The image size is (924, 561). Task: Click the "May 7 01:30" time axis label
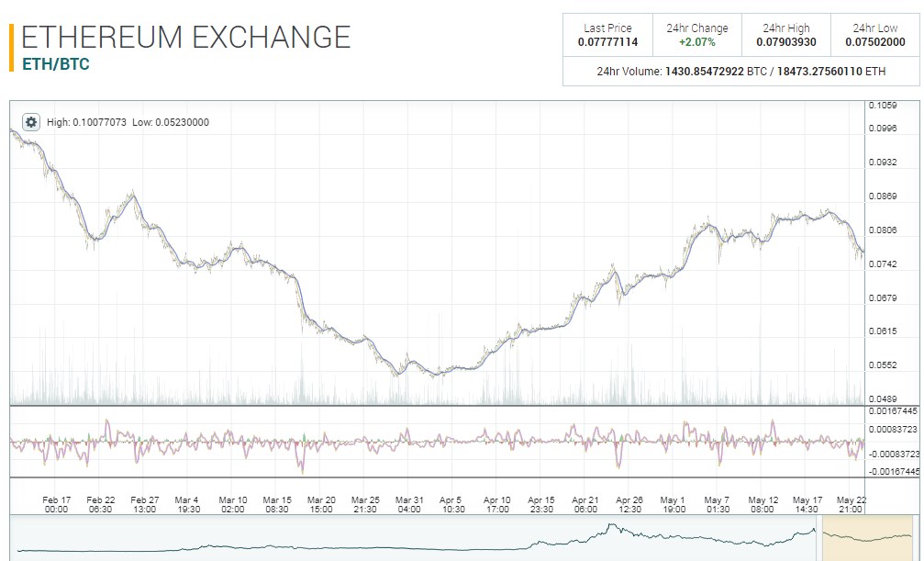[718, 504]
